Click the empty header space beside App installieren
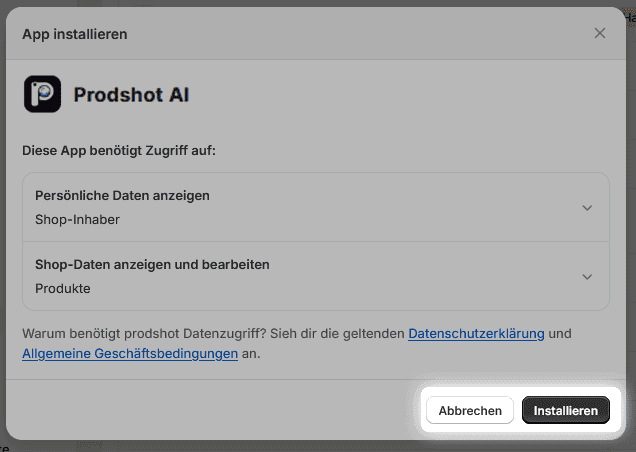636x452 pixels. [x=350, y=34]
